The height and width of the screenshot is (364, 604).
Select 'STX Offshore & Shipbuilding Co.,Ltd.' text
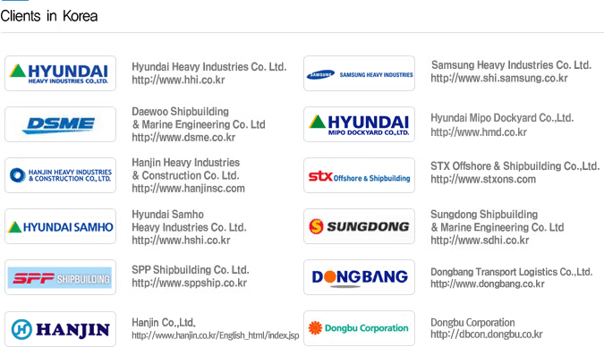(515, 166)
